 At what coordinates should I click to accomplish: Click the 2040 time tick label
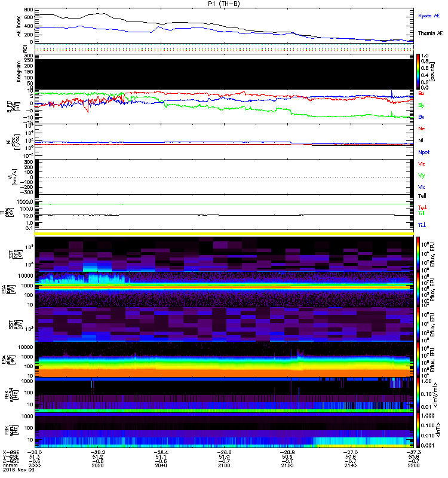click(x=161, y=465)
